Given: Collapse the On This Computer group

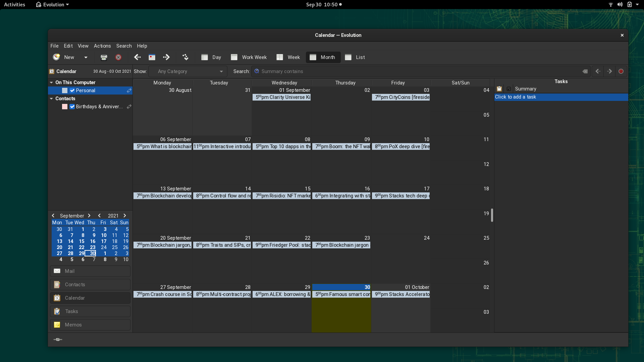Looking at the screenshot, I should click(x=51, y=82).
